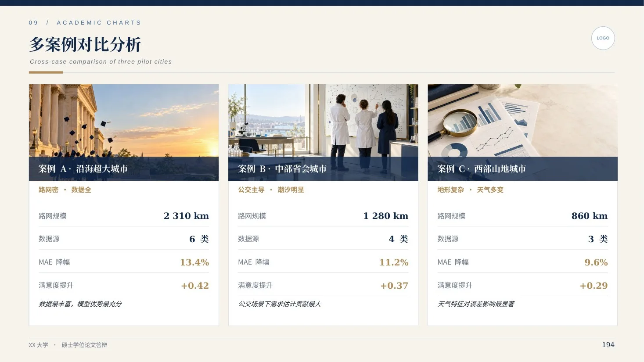Screen dimensions: 644x362
Task: Click the 数据源 label in case B card
Action: coord(248,239)
